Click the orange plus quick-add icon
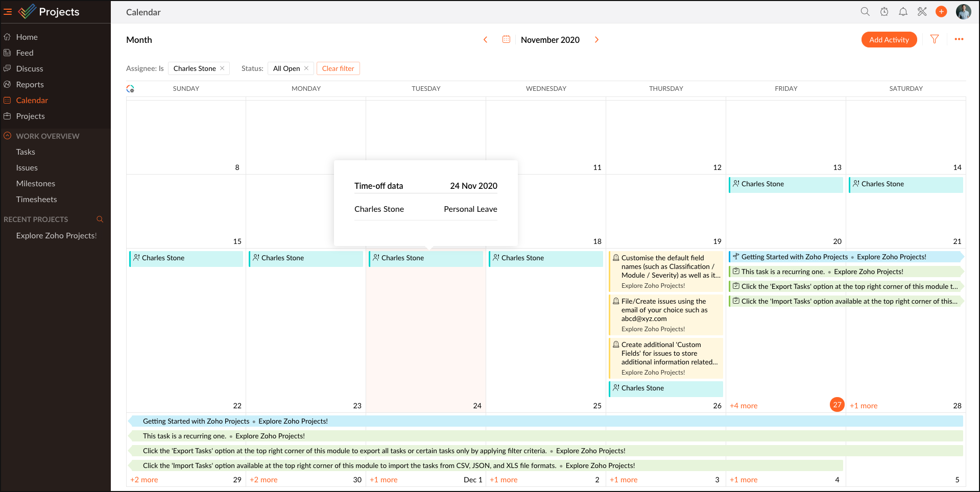Screen dimensions: 980x492 coord(941,11)
